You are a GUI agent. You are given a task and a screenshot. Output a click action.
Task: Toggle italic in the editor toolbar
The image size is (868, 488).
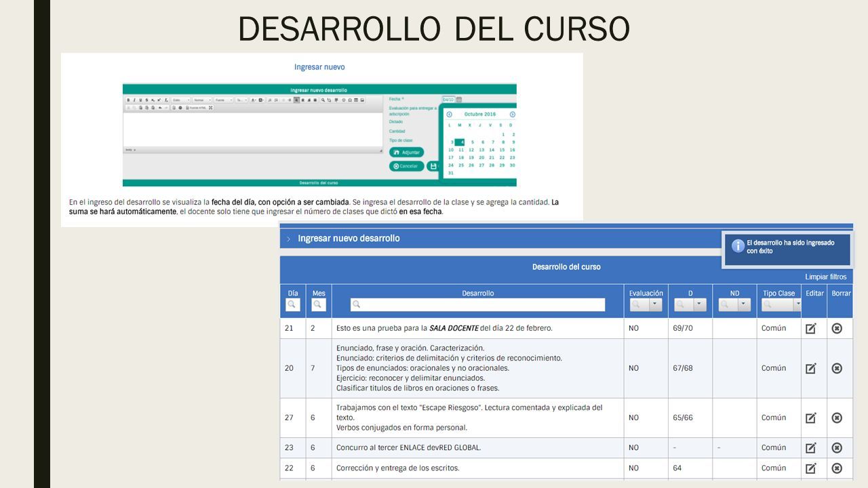click(134, 100)
